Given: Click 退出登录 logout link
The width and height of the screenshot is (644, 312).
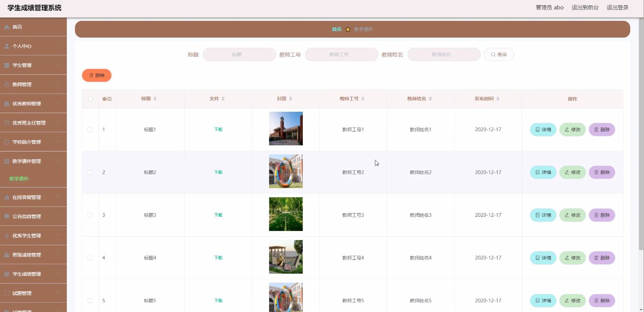Looking at the screenshot, I should coord(617,8).
